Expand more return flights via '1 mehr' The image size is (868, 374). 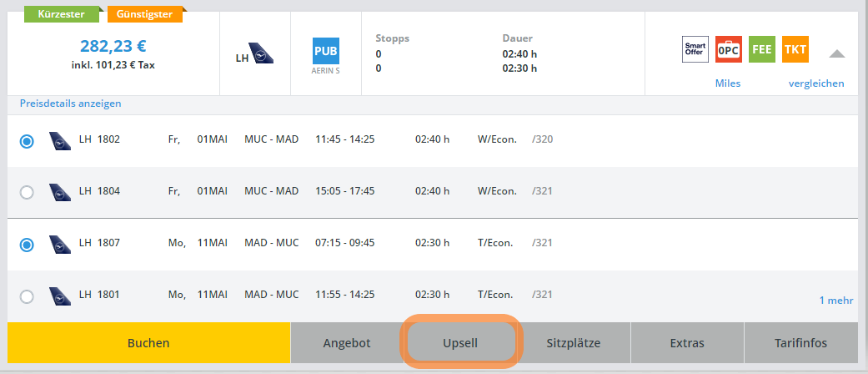coord(837,300)
